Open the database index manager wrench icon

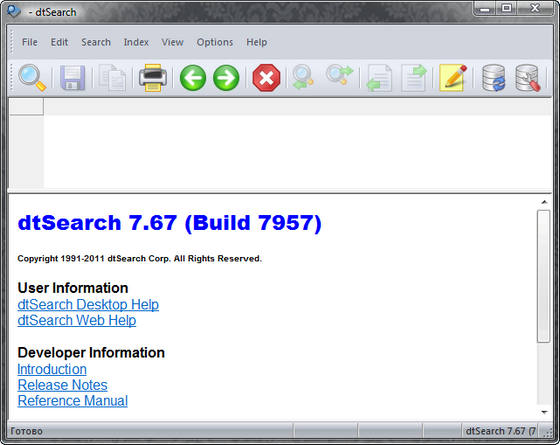528,78
